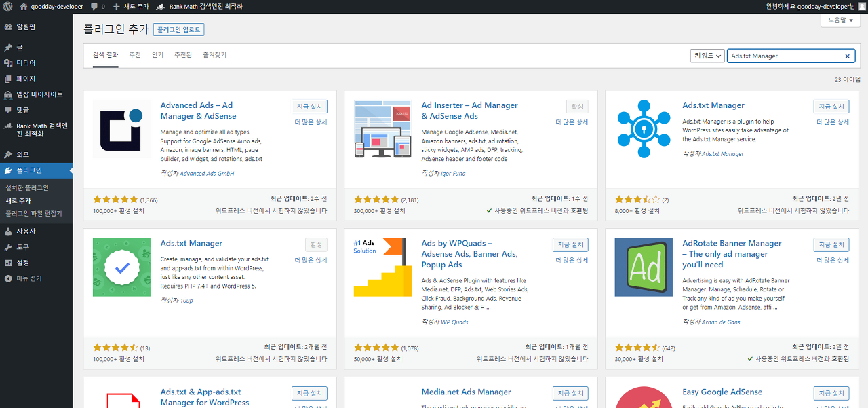Install Ads.txt & App-ads.txt Manager plugin
The width and height of the screenshot is (868, 408).
tap(309, 393)
